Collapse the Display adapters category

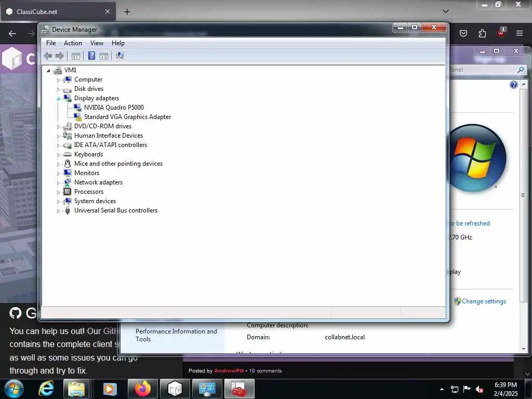click(x=58, y=99)
